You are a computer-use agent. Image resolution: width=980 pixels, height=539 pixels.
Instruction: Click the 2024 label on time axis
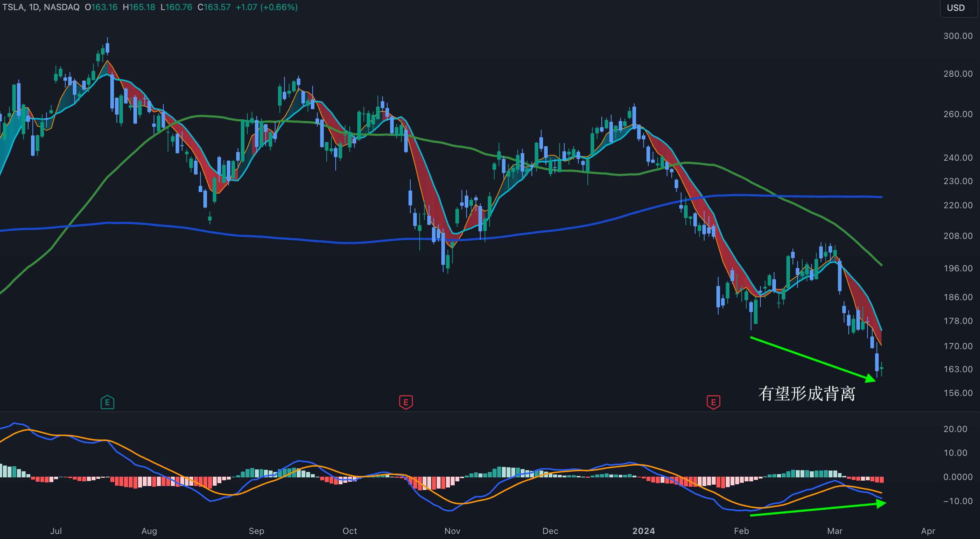(643, 531)
